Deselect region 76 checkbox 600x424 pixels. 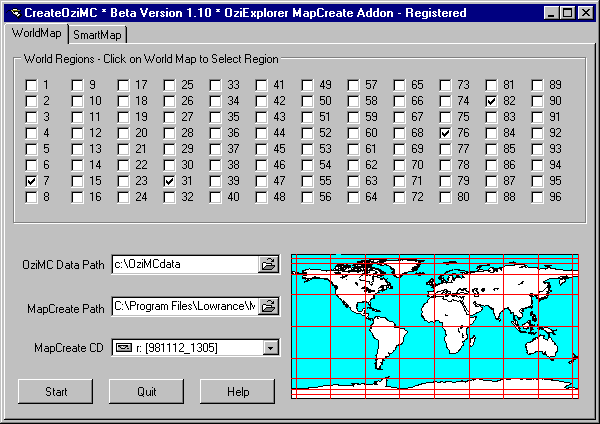[x=446, y=133]
